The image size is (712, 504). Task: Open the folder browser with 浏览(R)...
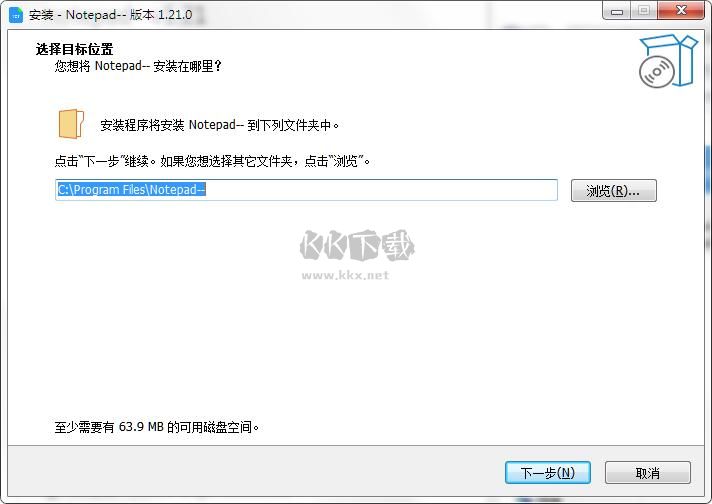pos(613,191)
